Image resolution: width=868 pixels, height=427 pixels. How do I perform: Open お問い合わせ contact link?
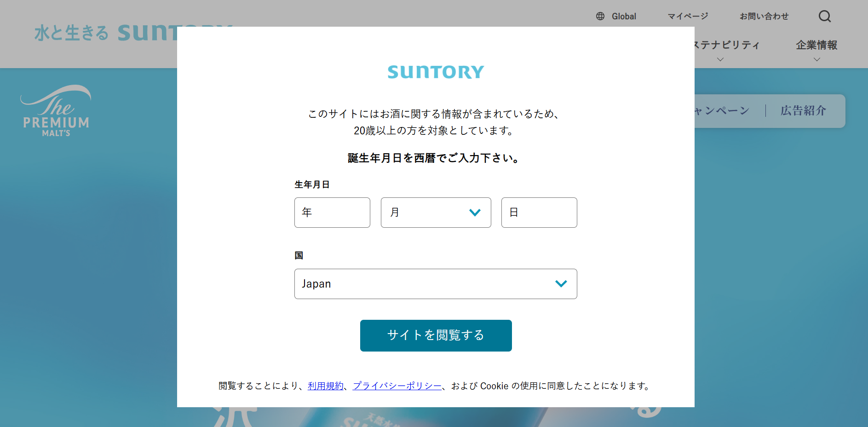764,16
